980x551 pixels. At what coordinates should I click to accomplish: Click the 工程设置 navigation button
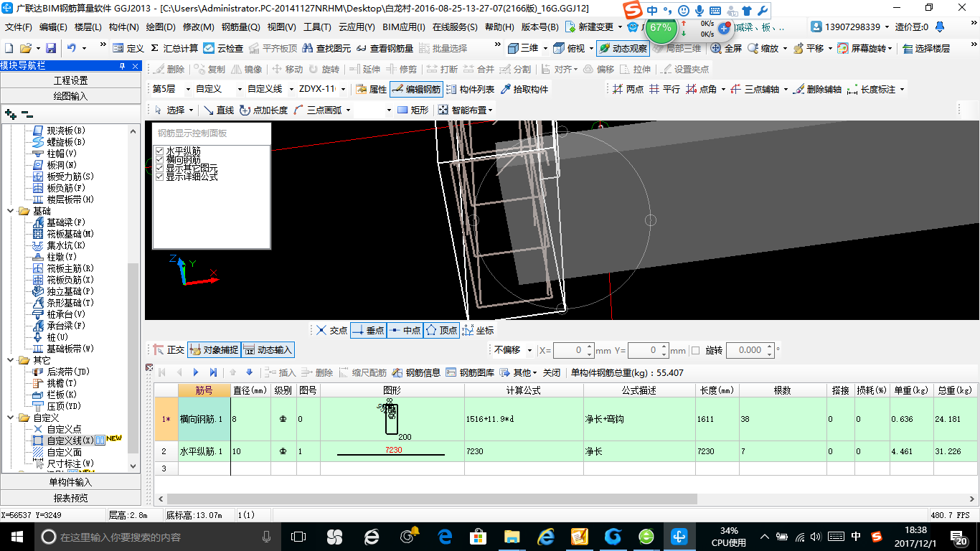point(70,80)
